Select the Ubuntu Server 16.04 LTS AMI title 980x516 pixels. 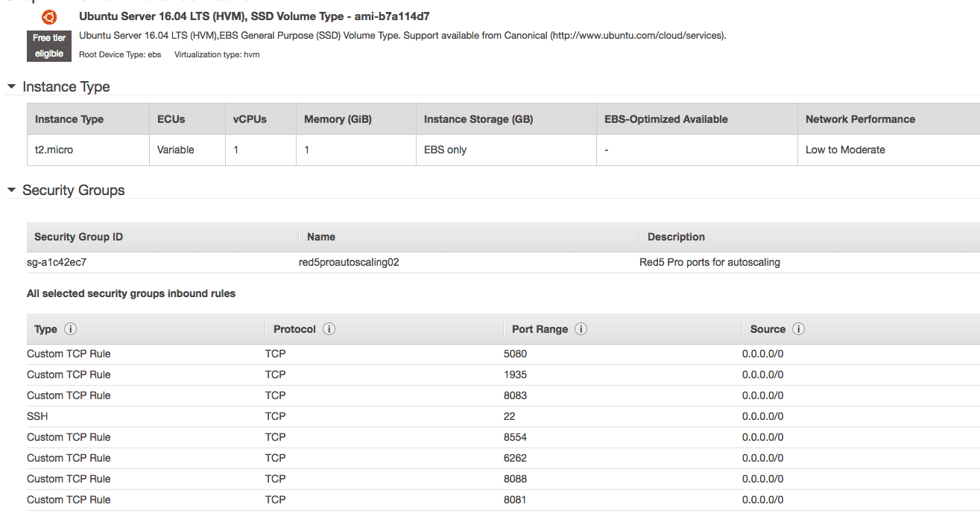(x=254, y=16)
